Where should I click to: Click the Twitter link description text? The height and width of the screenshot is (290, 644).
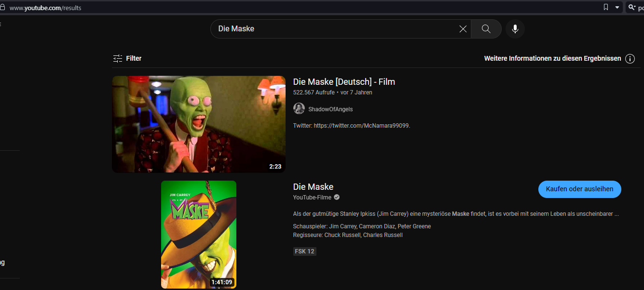352,126
